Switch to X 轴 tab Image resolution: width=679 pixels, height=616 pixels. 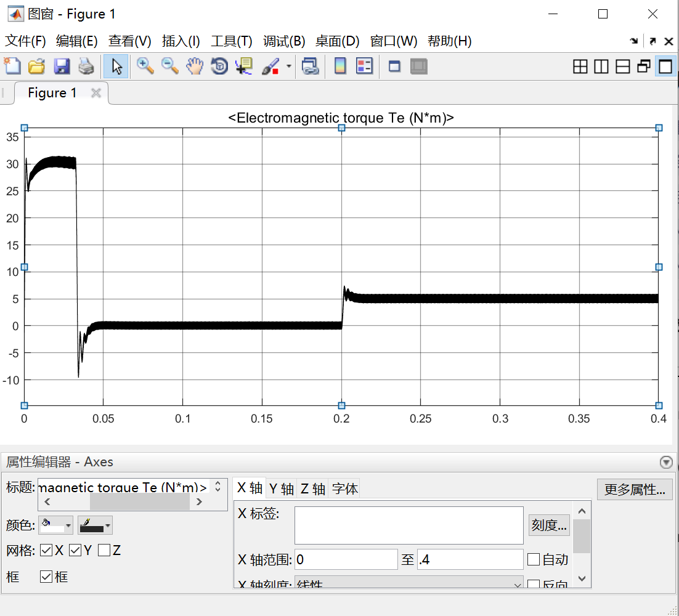click(x=250, y=488)
